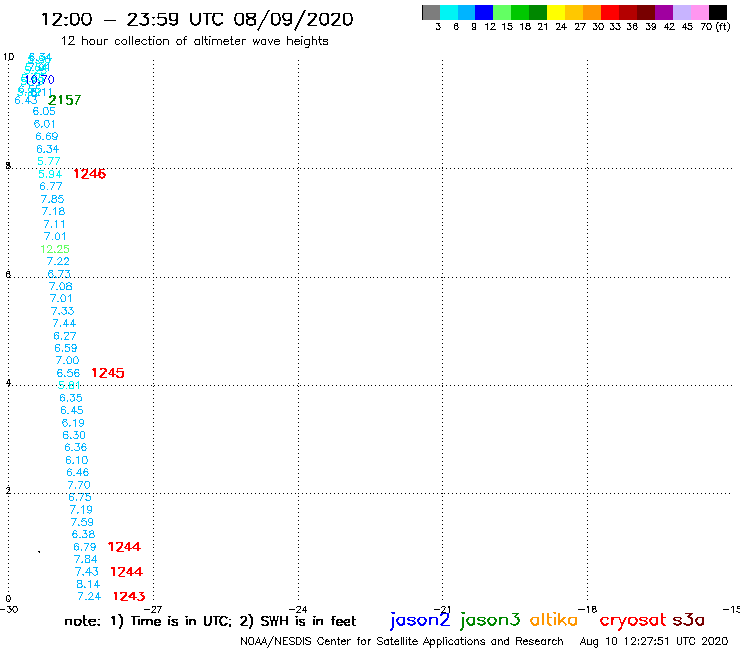Image resolution: width=740 pixels, height=650 pixels.
Task: Select the subtitle about altimeter wave heights
Action: coord(194,41)
